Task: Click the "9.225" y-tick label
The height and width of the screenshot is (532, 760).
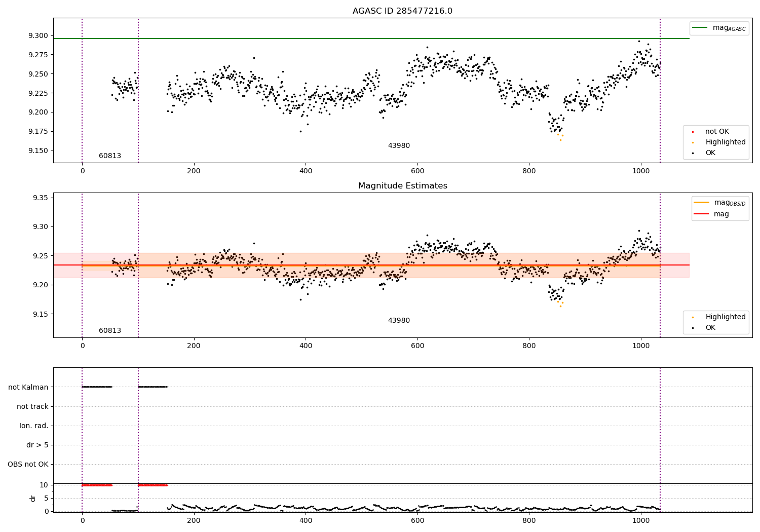Action: click(38, 93)
